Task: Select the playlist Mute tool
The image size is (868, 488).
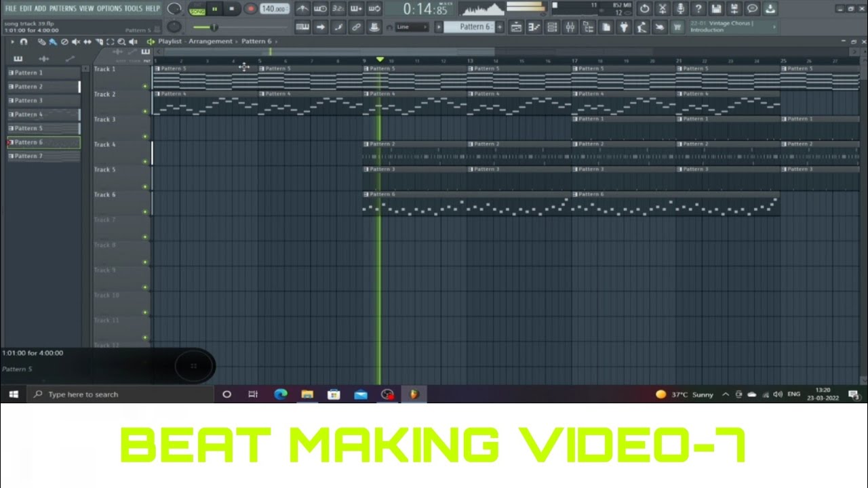Action: click(x=76, y=41)
